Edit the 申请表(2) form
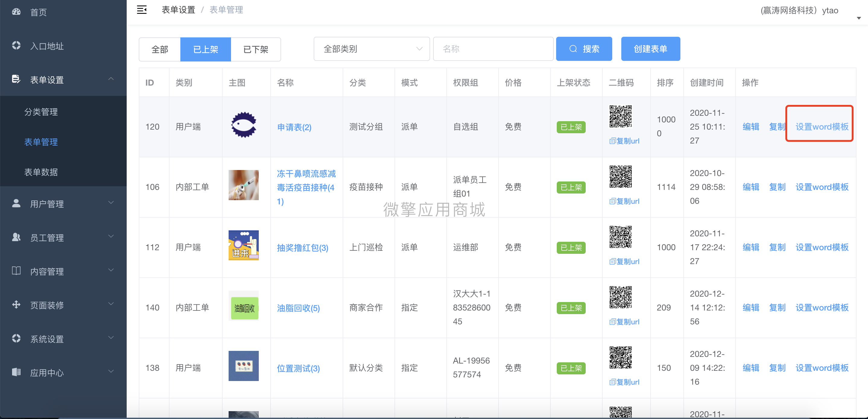Viewport: 868px width, 419px height. (751, 127)
